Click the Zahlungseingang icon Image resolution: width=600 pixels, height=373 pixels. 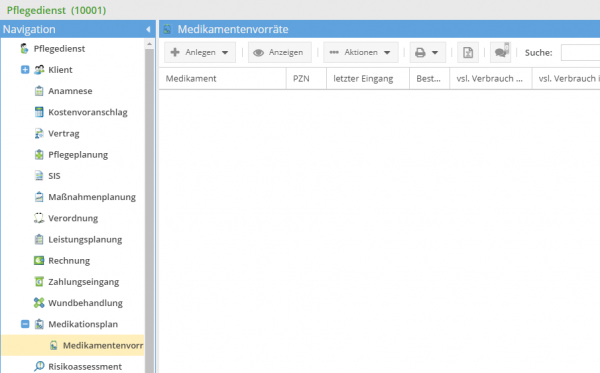coord(39,282)
